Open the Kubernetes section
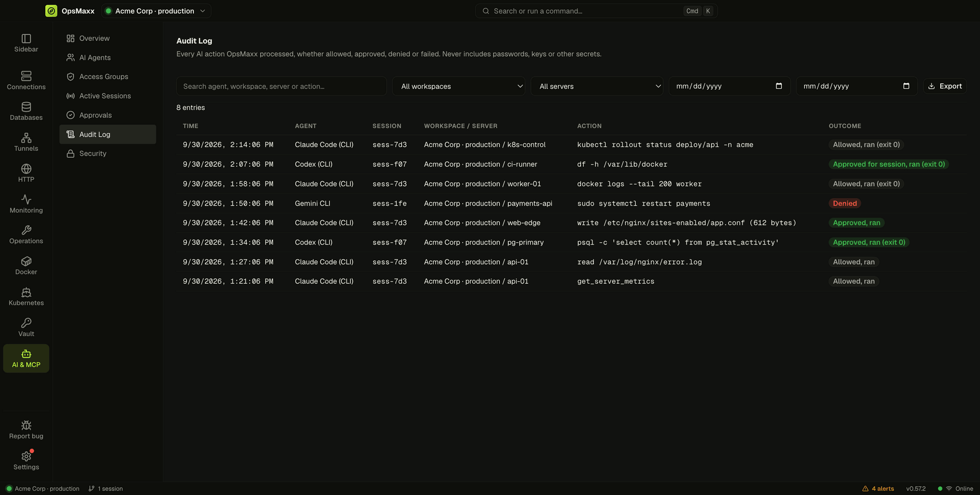980x495 pixels. pos(26,297)
